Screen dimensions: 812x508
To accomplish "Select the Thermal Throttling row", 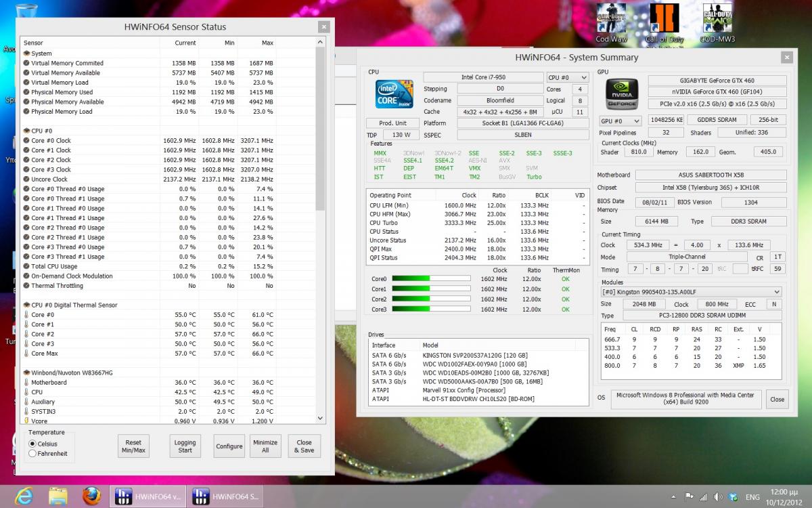I will click(x=148, y=286).
